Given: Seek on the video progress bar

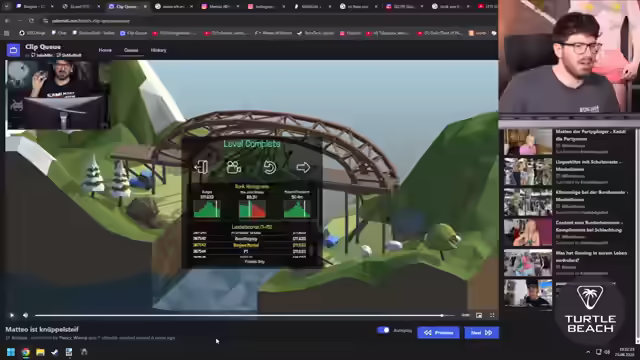Looking at the screenshot, I should pos(244,315).
